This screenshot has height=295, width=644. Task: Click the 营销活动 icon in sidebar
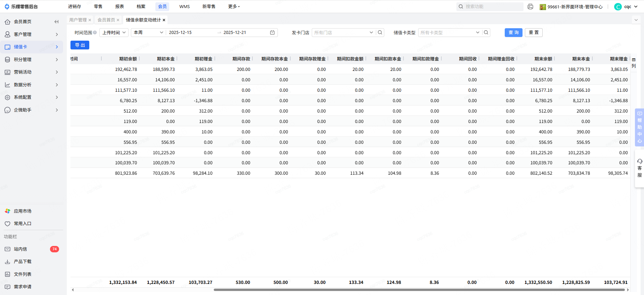(x=7, y=72)
